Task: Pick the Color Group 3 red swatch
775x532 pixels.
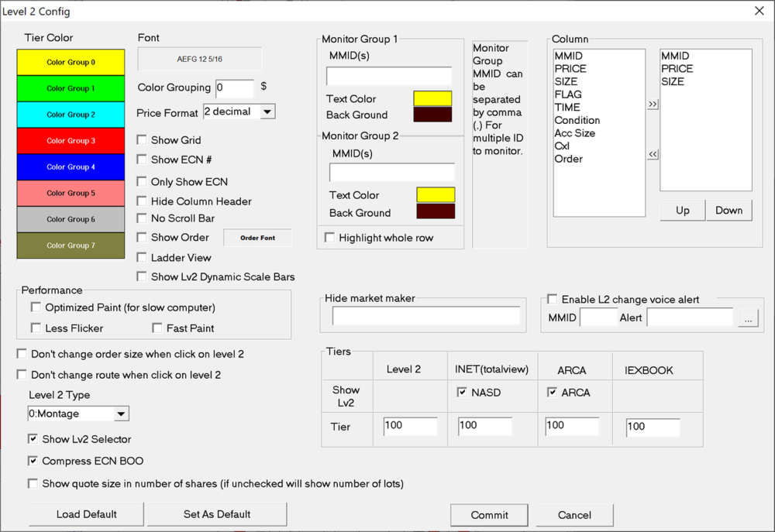Action: point(71,141)
